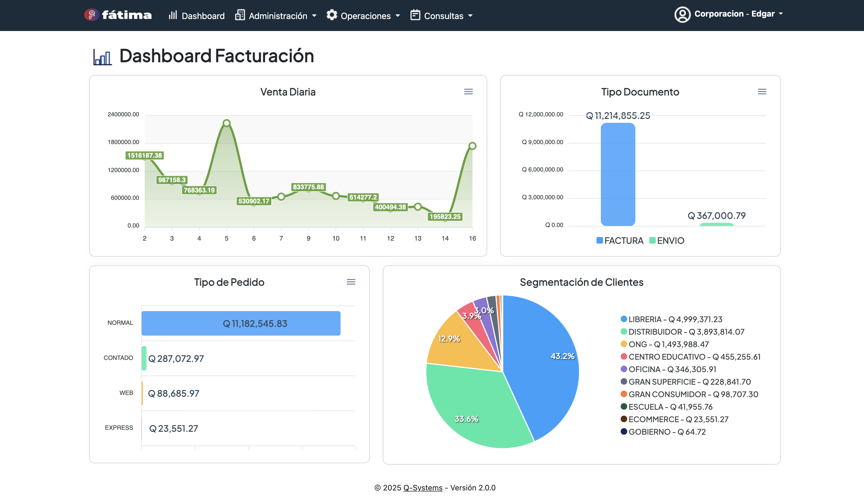
Task: Open the Tipo Documento chart hamburger menu
Action: tap(762, 92)
